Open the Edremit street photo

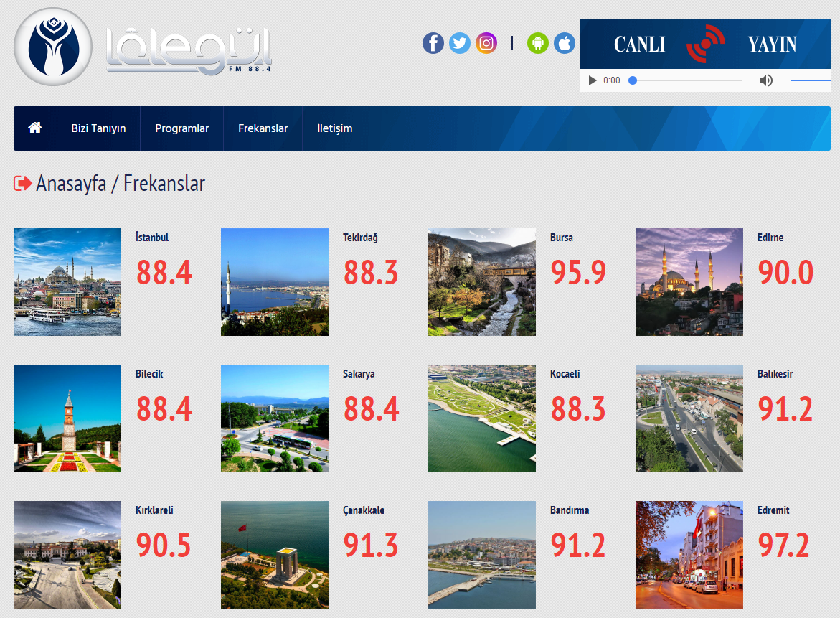coord(689,555)
